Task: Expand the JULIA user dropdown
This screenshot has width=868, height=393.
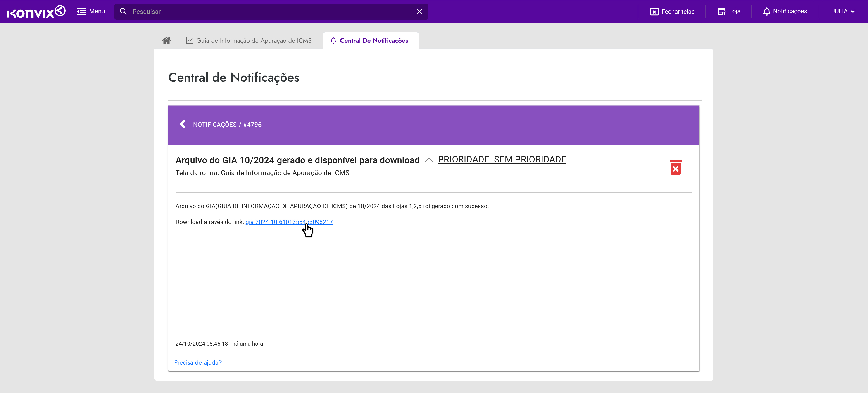Action: [x=843, y=12]
